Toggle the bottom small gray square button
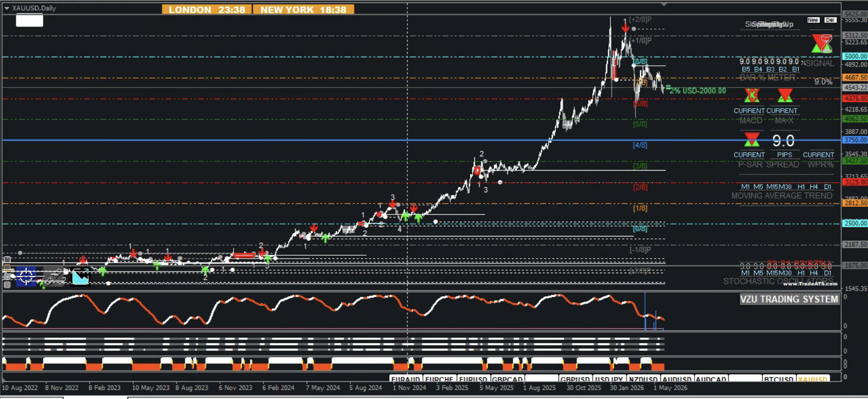 point(7,285)
